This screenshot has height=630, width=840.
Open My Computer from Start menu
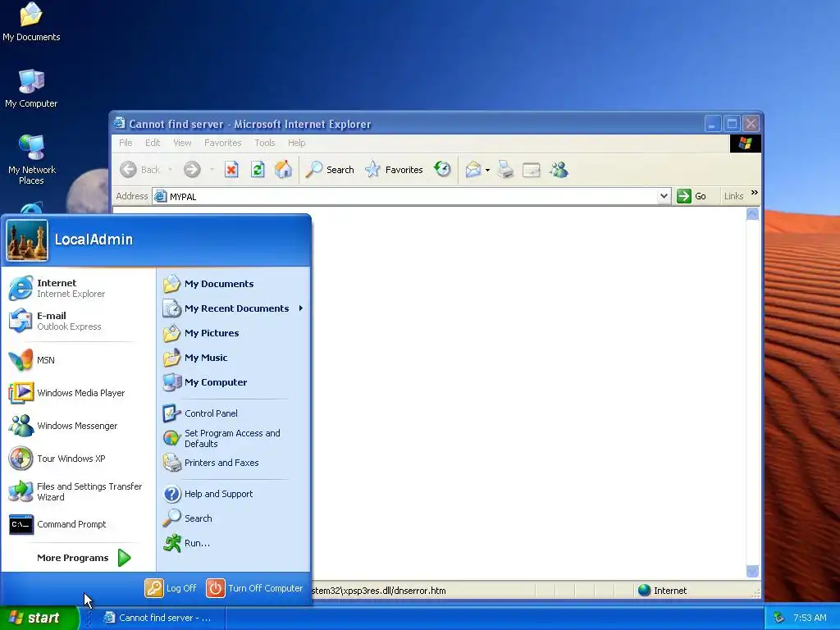[234, 382]
